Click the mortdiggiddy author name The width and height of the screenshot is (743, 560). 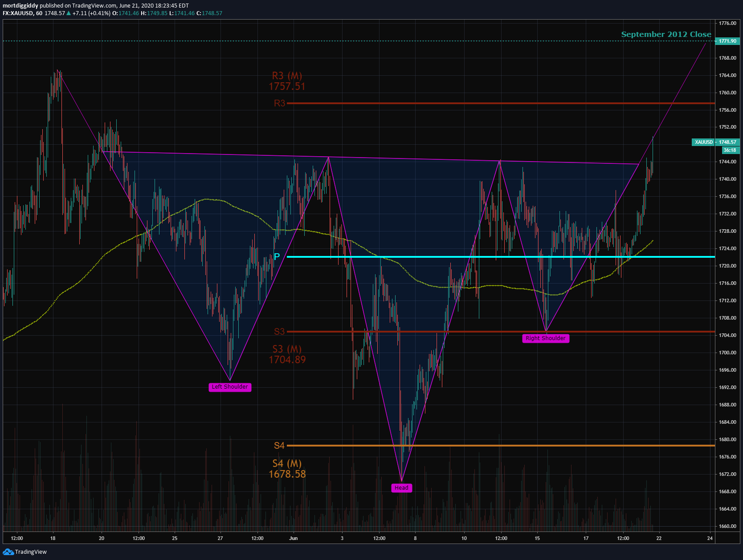20,6
